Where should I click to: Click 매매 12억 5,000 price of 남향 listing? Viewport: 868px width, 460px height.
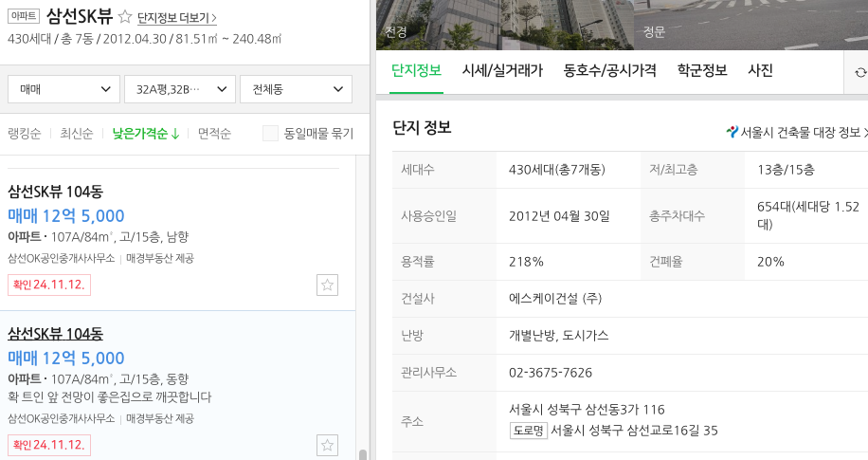(x=66, y=215)
